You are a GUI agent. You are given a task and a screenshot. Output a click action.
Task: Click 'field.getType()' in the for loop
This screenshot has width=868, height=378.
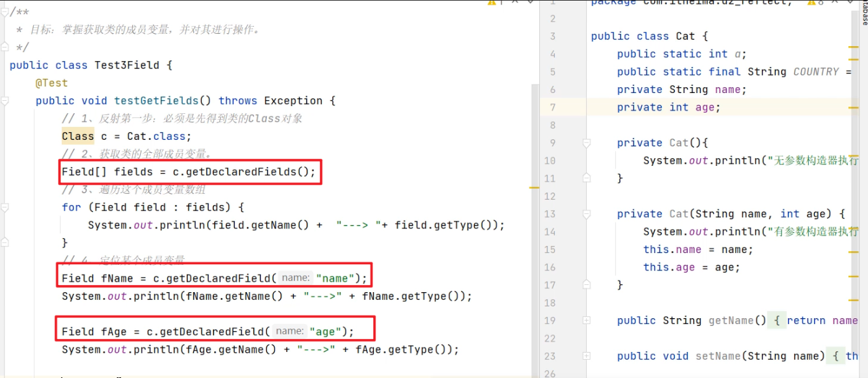tap(447, 225)
